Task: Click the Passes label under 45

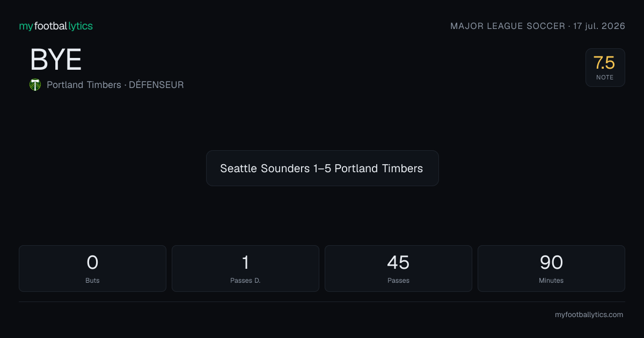Action: 398,281
